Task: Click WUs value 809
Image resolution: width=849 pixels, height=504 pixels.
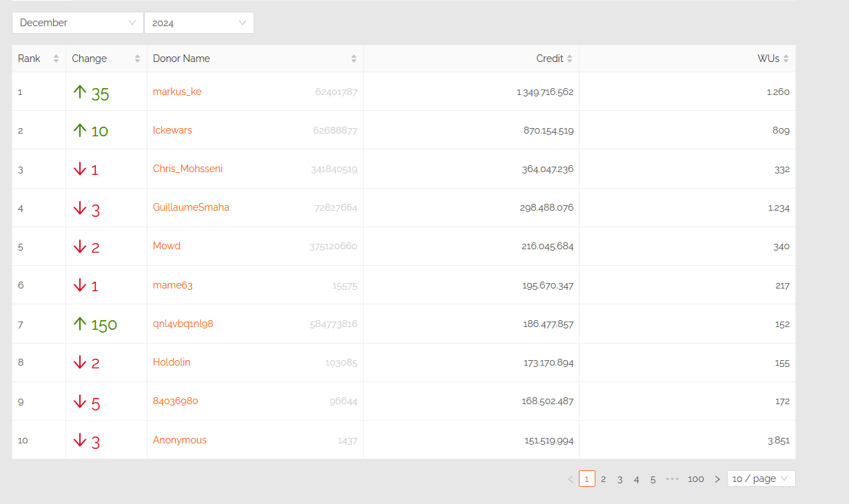Action: pyautogui.click(x=781, y=130)
